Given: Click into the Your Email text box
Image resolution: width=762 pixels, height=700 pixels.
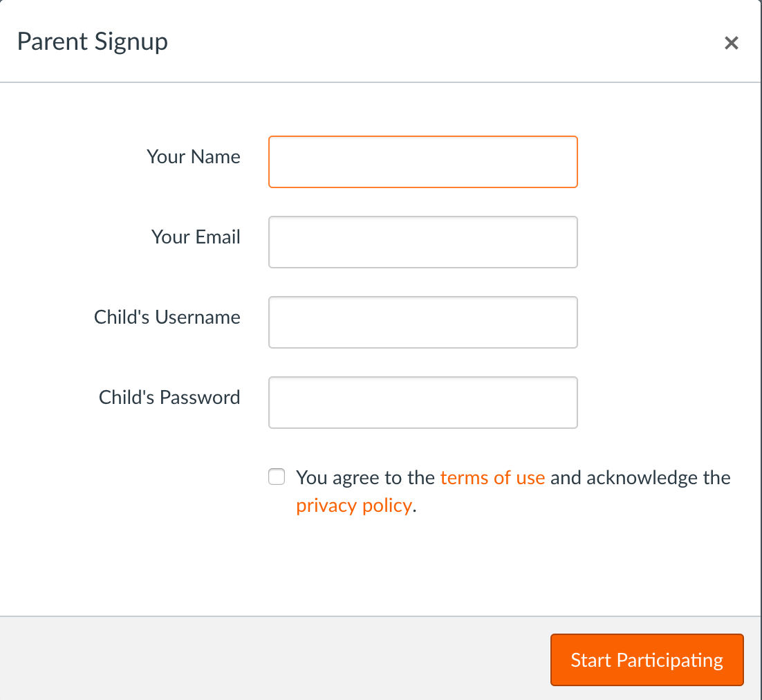Looking at the screenshot, I should [422, 242].
